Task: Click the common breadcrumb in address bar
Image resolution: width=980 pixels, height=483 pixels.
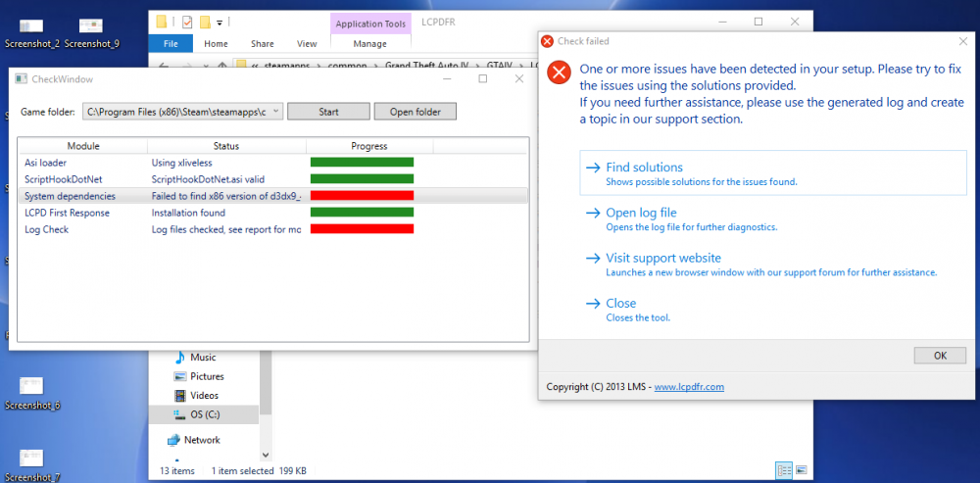Action: tap(346, 65)
